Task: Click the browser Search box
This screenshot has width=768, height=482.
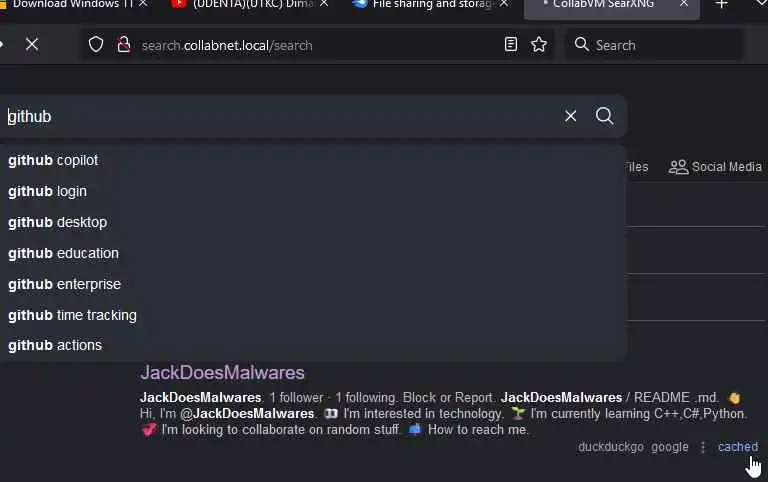Action: click(654, 45)
